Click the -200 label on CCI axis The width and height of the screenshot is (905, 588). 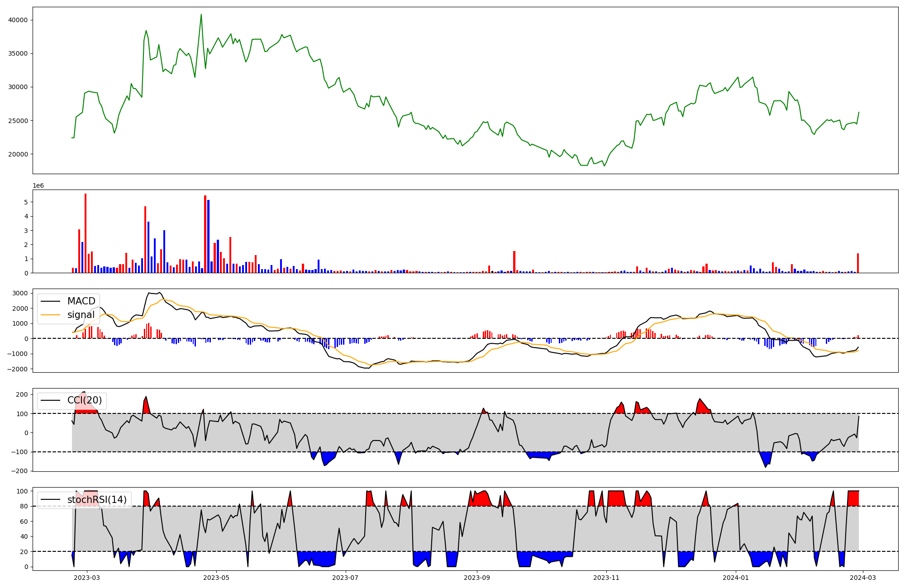point(19,471)
